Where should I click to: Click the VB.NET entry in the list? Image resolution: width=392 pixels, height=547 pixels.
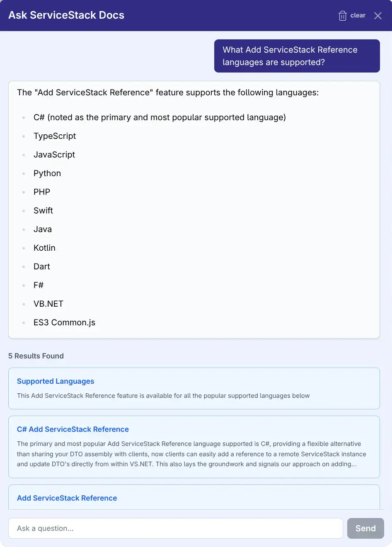[x=48, y=304]
